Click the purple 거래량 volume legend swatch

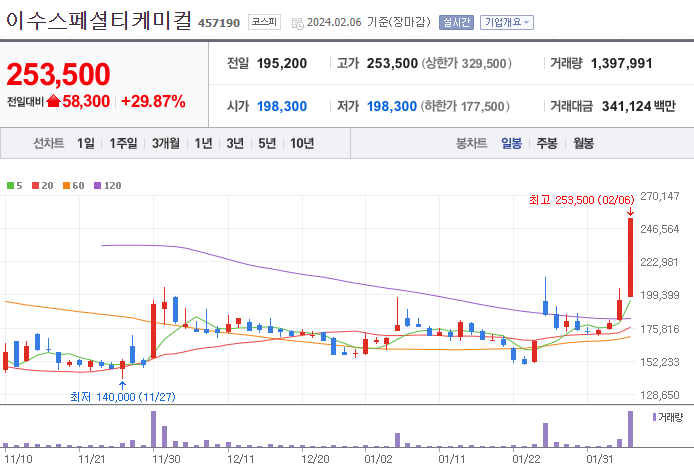point(655,417)
